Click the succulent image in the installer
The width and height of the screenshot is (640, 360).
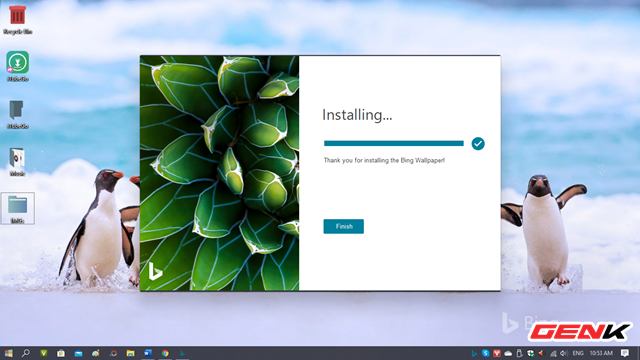click(220, 173)
